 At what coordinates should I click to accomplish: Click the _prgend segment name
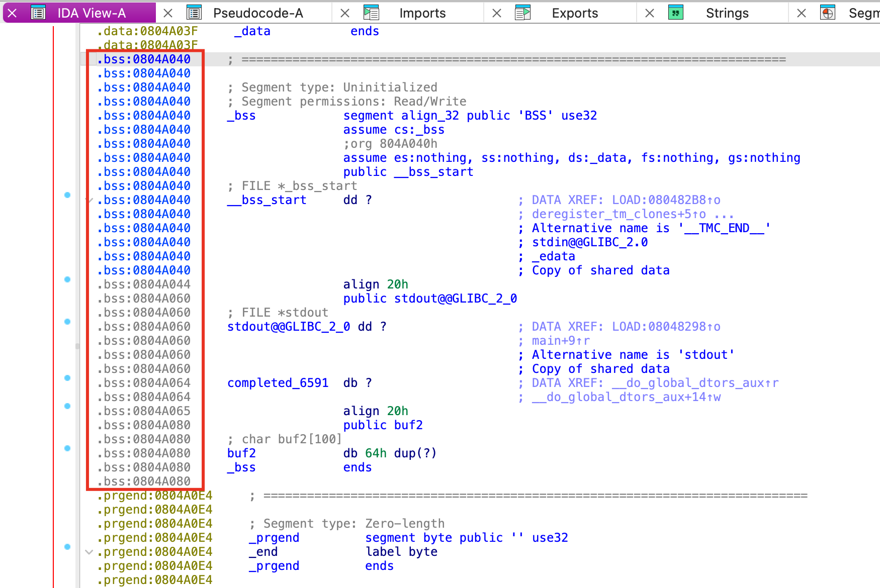coord(274,538)
